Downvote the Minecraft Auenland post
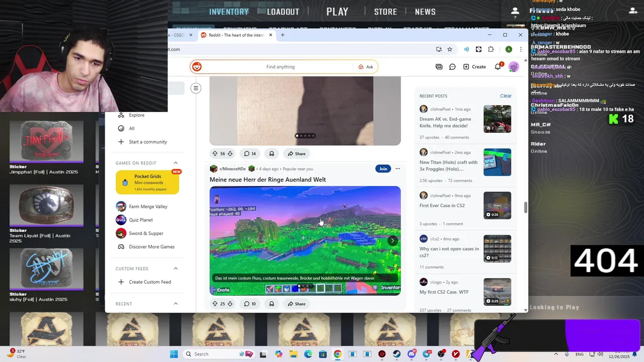Screen dimensions: 644x362 point(230,304)
